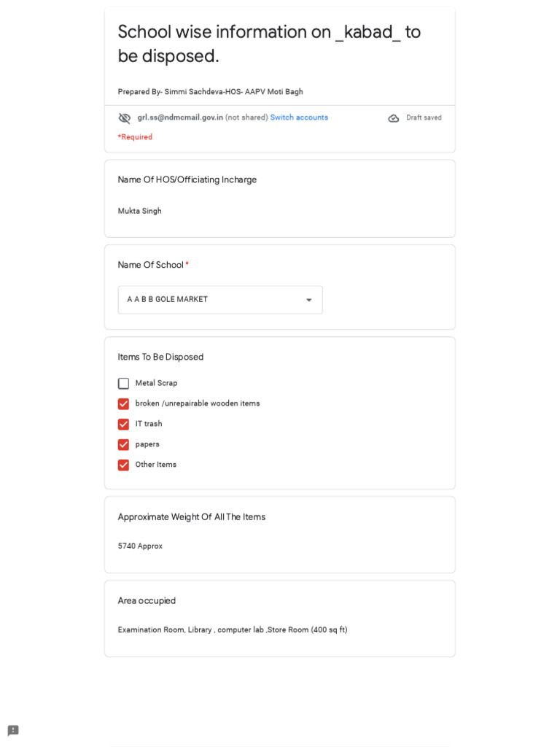Viewport: 560px width, 747px height.
Task: Click the dropdown arrow beside GOLE MARKET
Action: (x=308, y=300)
